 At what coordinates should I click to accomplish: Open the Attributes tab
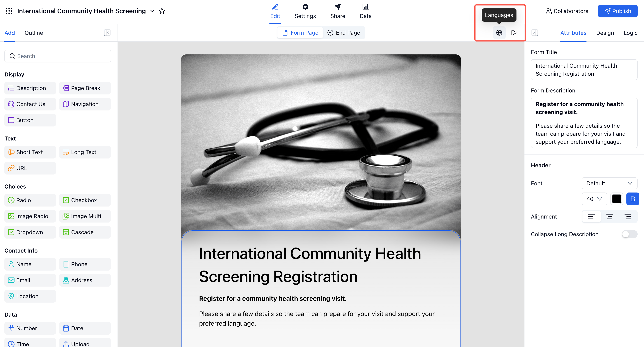click(x=573, y=33)
